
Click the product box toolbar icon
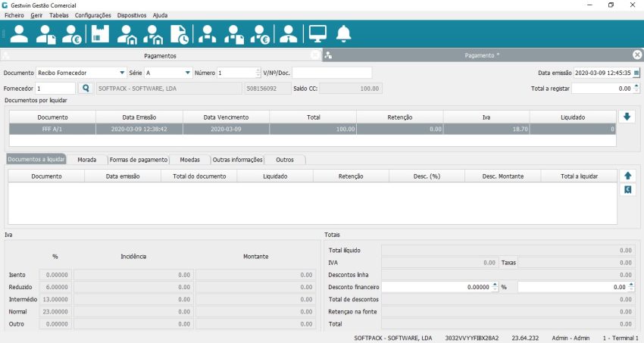[x=100, y=34]
